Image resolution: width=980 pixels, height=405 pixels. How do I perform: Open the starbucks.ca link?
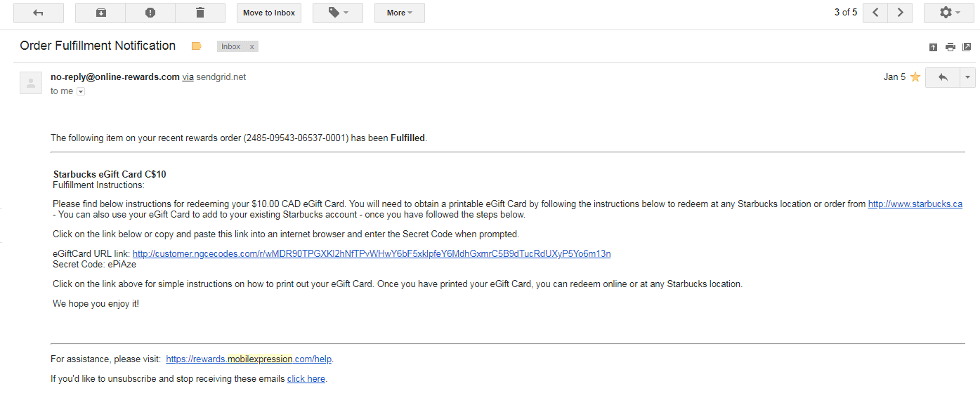coord(915,204)
